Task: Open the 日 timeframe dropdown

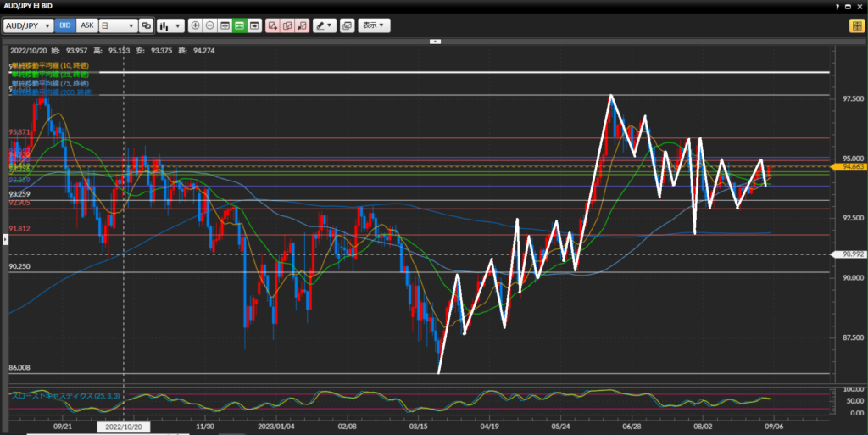Action: point(118,25)
